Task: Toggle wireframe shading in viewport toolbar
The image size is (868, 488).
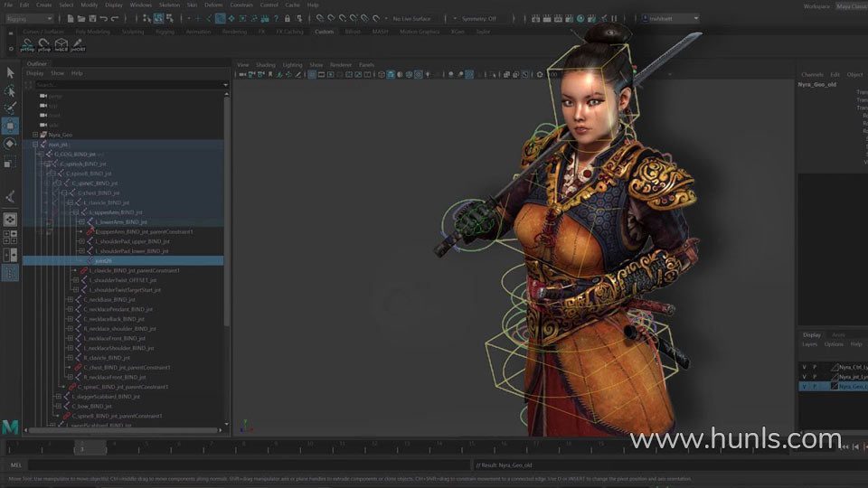Action: [x=382, y=75]
